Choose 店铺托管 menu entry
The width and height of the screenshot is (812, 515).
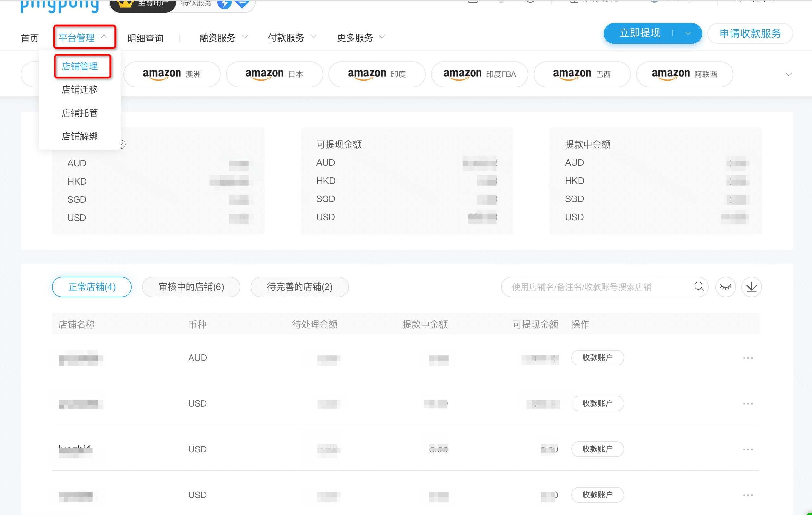80,113
